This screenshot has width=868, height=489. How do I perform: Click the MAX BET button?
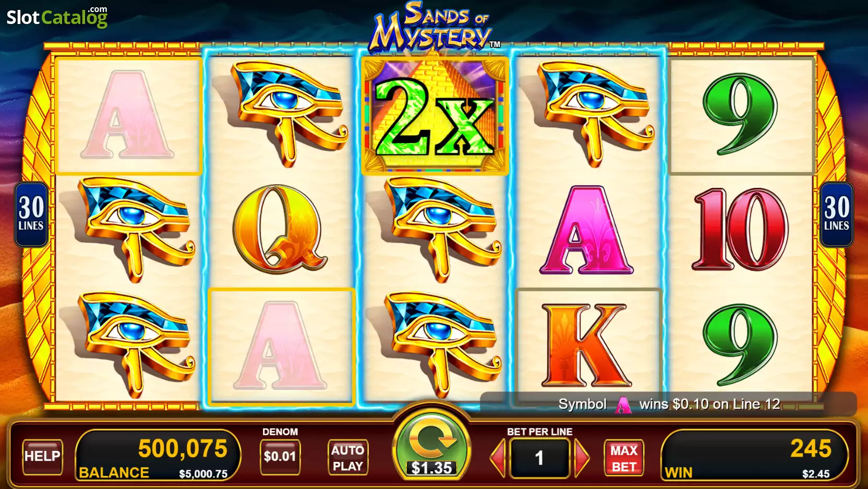coord(624,458)
